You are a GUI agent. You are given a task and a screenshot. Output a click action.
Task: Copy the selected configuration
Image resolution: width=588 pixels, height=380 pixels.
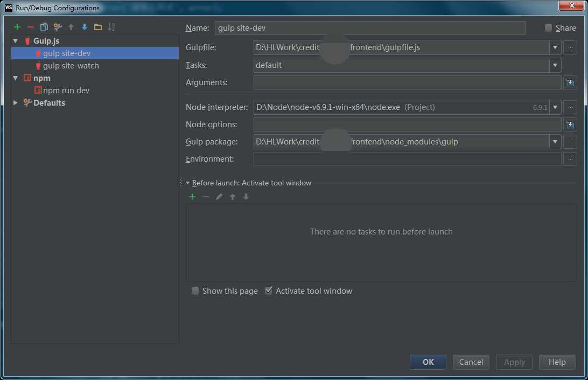(x=44, y=27)
